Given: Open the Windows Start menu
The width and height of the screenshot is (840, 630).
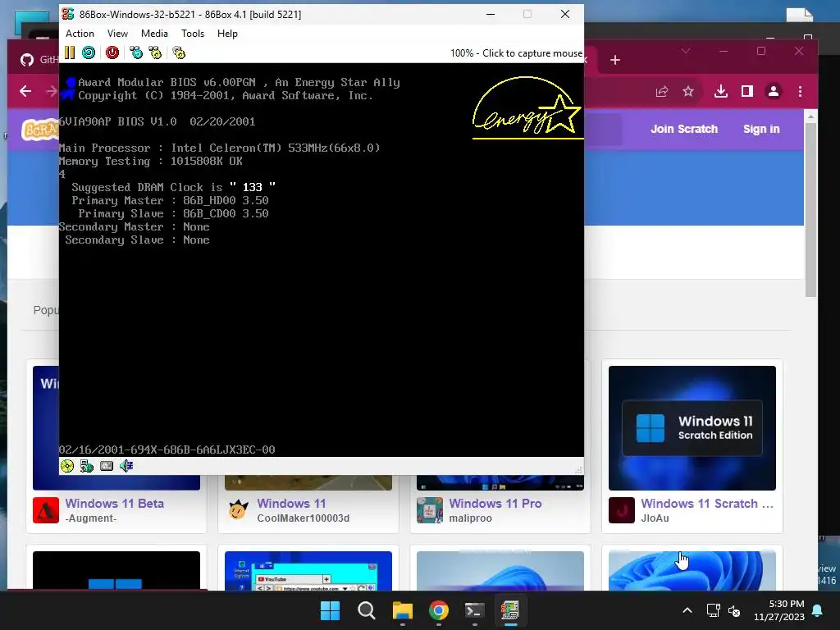Looking at the screenshot, I should 330,610.
